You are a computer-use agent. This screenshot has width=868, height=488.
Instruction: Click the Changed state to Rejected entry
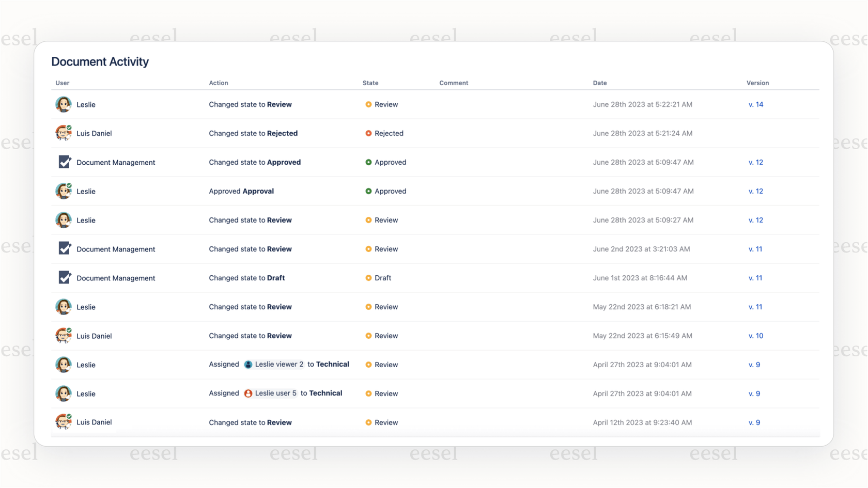[253, 133]
